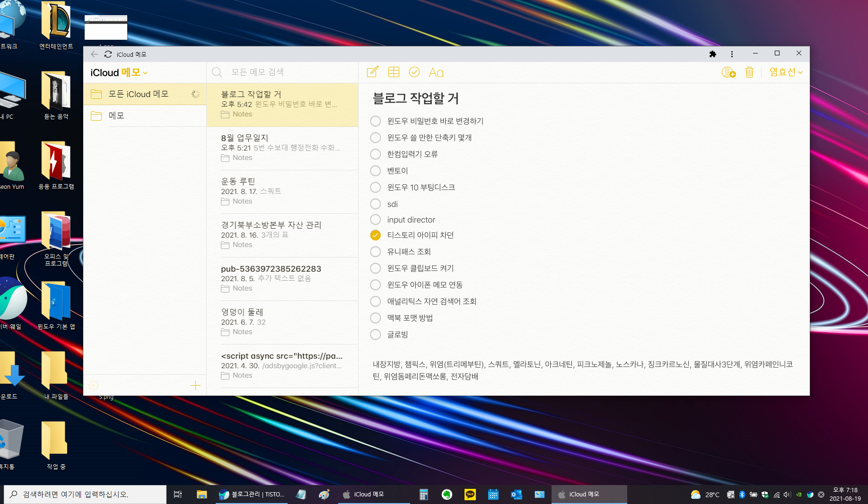
Task: Check 윈도우 쓸 만한 단축키 몇개 item
Action: (375, 138)
